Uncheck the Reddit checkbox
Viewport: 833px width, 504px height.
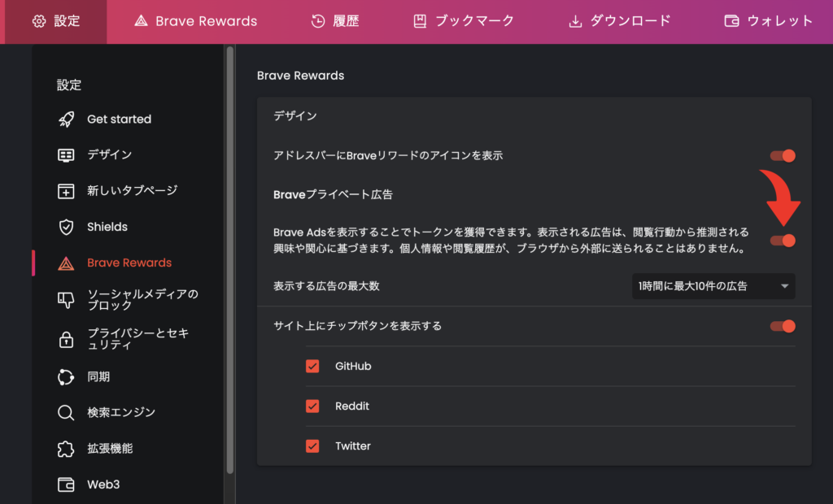[312, 406]
